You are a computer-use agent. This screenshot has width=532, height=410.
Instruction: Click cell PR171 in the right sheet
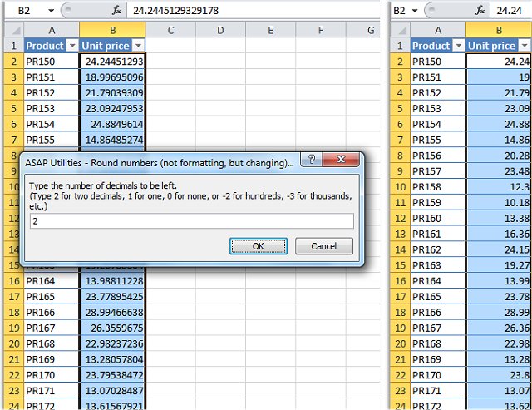click(x=438, y=391)
